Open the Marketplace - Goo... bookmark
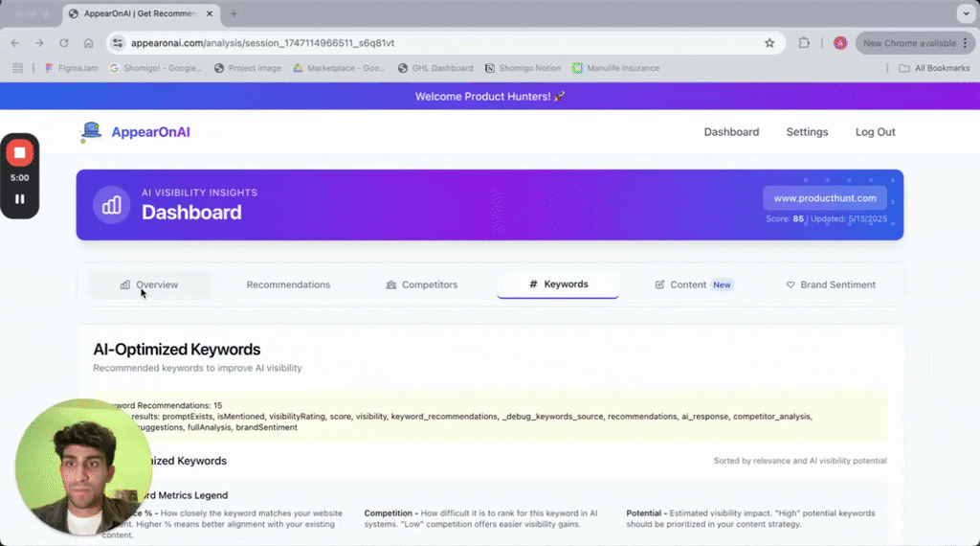The height and width of the screenshot is (546, 980). click(340, 68)
